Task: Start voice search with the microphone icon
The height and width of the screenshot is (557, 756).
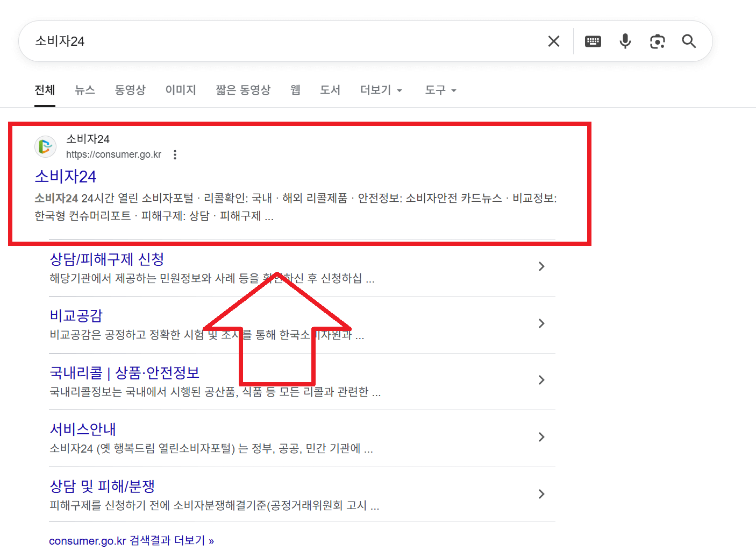Action: (625, 41)
